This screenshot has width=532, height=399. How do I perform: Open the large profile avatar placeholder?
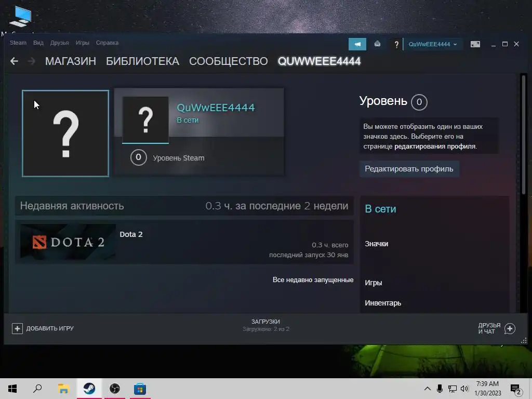click(65, 134)
